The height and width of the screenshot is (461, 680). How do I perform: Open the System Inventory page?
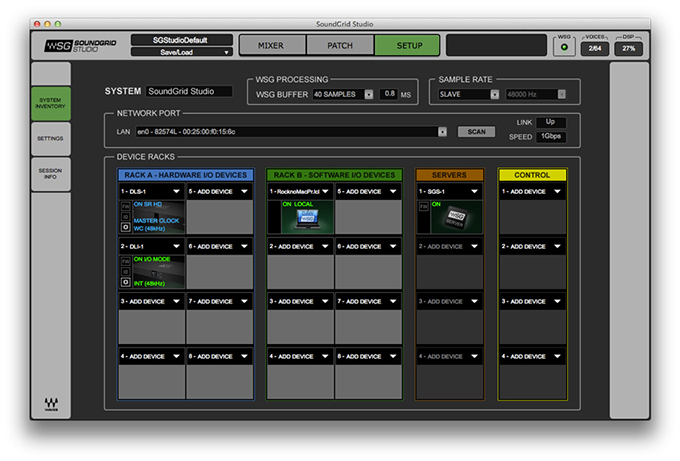tap(51, 103)
